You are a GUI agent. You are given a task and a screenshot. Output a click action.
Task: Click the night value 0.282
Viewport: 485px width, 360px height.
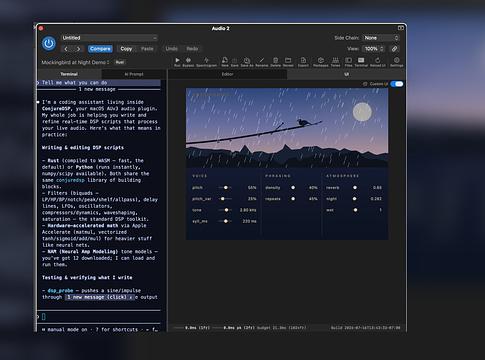(376, 199)
